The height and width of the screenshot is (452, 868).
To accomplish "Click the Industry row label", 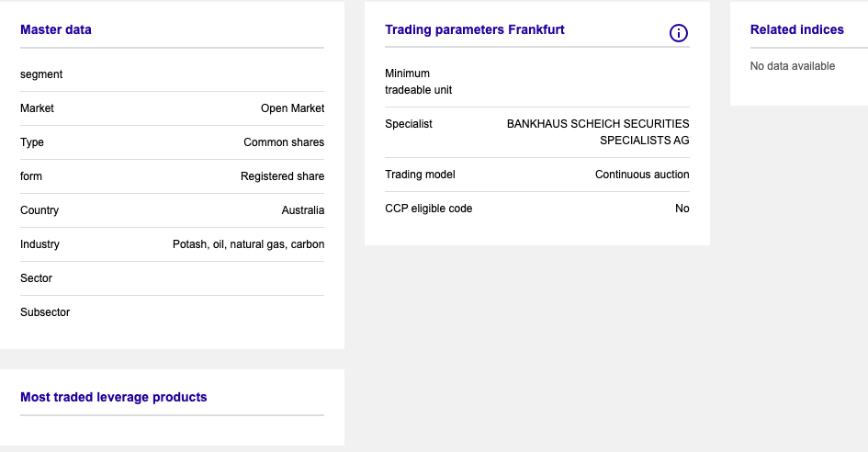I will pyautogui.click(x=39, y=244).
